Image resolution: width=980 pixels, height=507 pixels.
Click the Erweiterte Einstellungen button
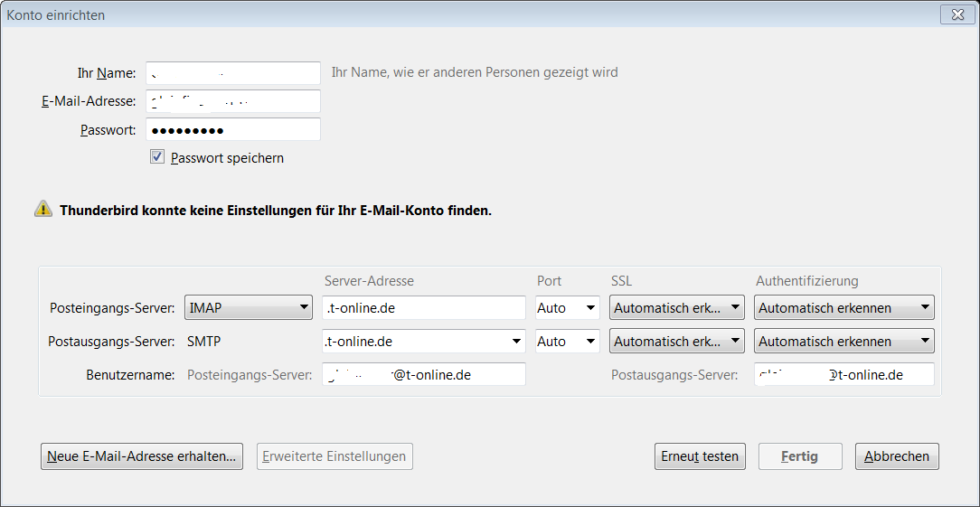(335, 456)
